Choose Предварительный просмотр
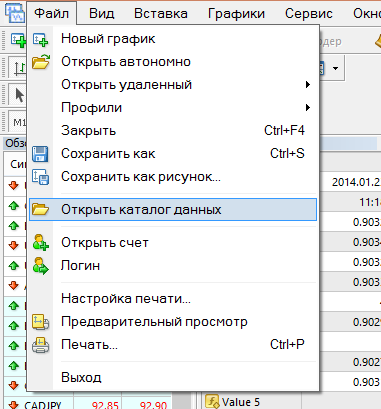 (x=173, y=322)
